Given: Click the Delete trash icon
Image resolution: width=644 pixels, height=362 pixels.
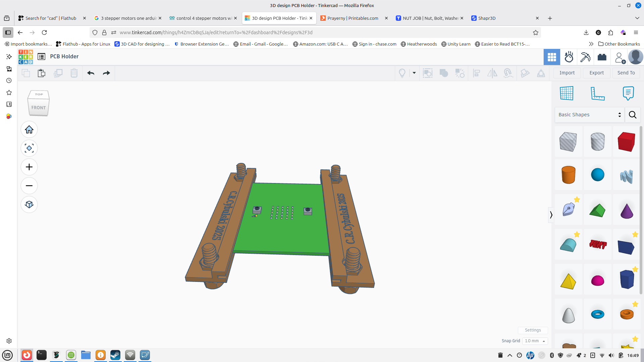Looking at the screenshot, I should pos(74,73).
